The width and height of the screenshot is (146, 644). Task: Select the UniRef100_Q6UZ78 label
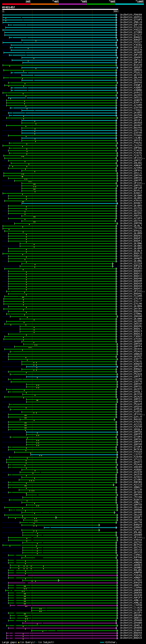click(x=131, y=50)
